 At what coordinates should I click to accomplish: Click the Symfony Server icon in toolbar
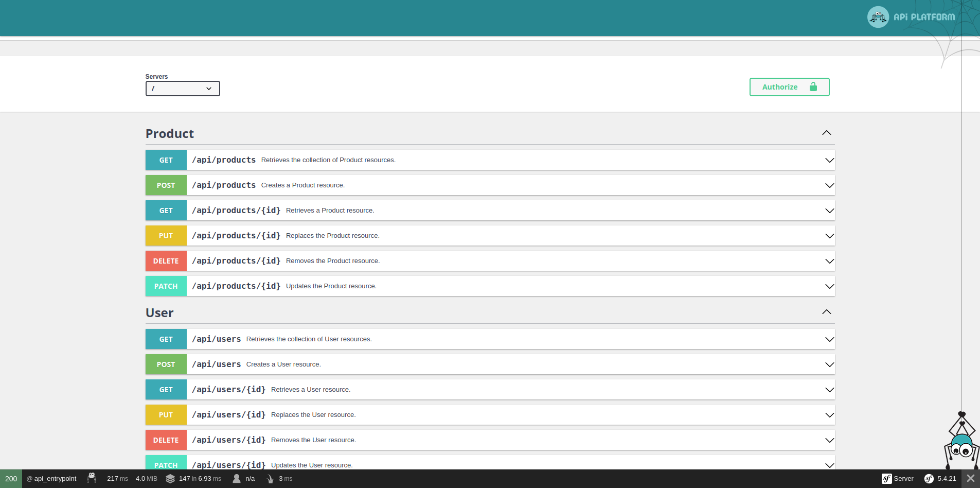pyautogui.click(x=887, y=479)
